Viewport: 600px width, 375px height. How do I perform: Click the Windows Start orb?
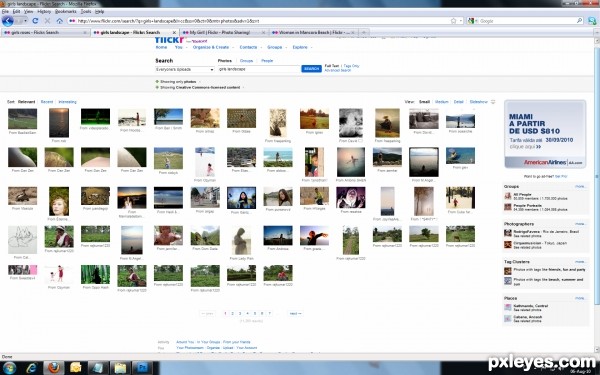[9, 368]
